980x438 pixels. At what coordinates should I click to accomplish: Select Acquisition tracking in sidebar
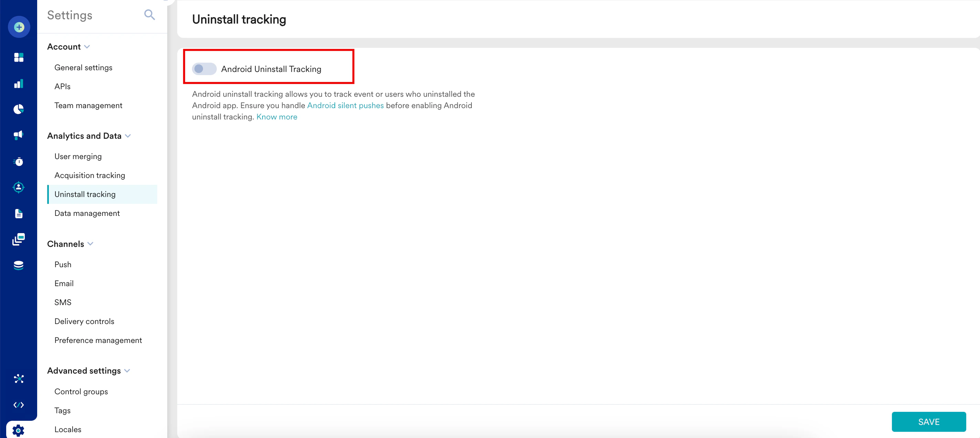tap(89, 175)
